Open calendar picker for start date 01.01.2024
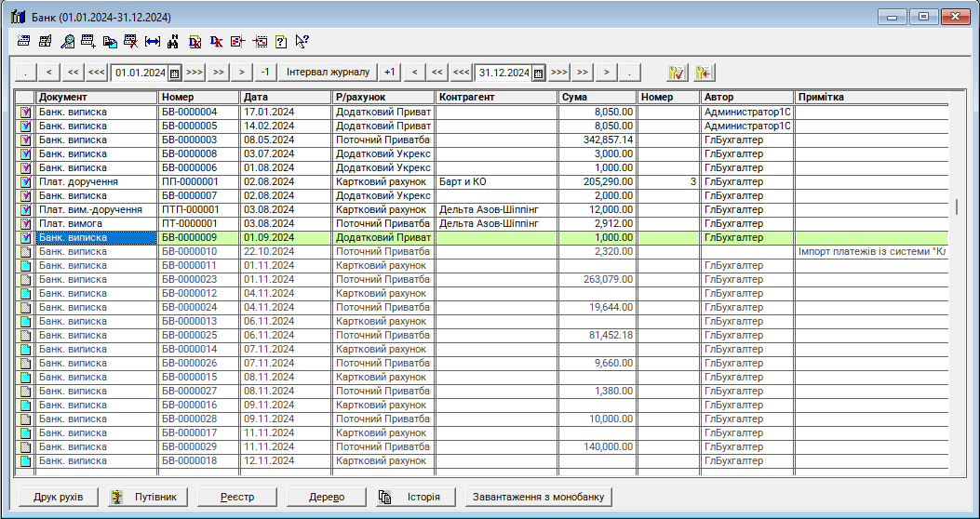The image size is (980, 519). click(x=174, y=73)
